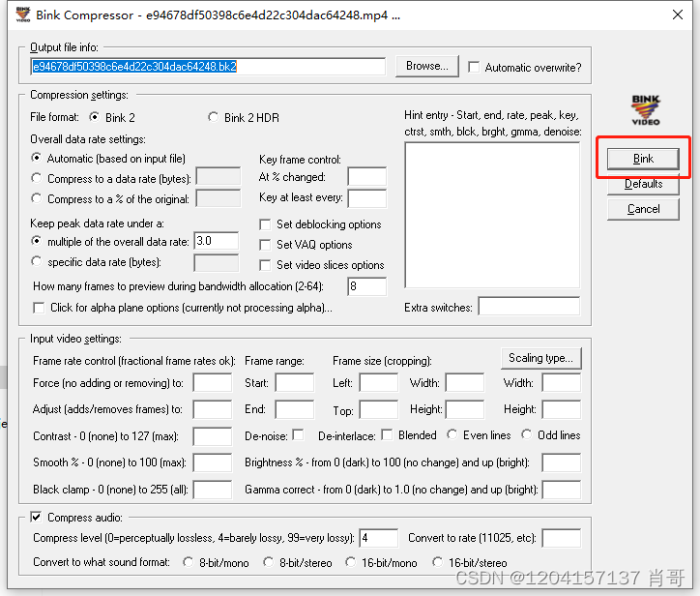Select 8-bit/stereo sound format
The height and width of the screenshot is (596, 700).
[x=269, y=562]
